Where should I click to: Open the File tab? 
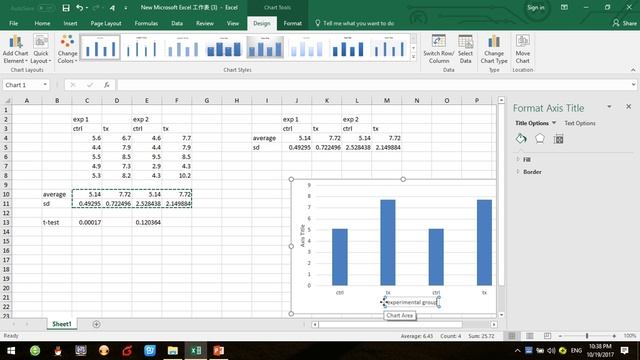coord(13,23)
